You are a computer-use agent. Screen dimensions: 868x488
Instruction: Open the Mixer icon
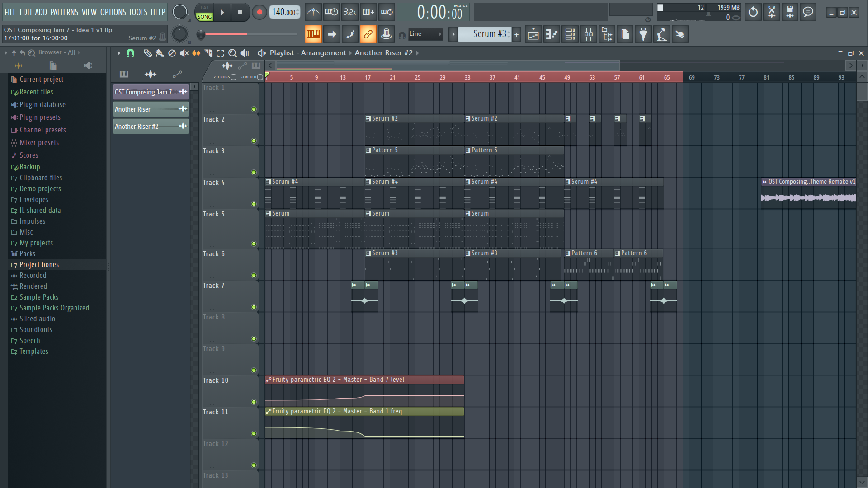[x=589, y=34]
